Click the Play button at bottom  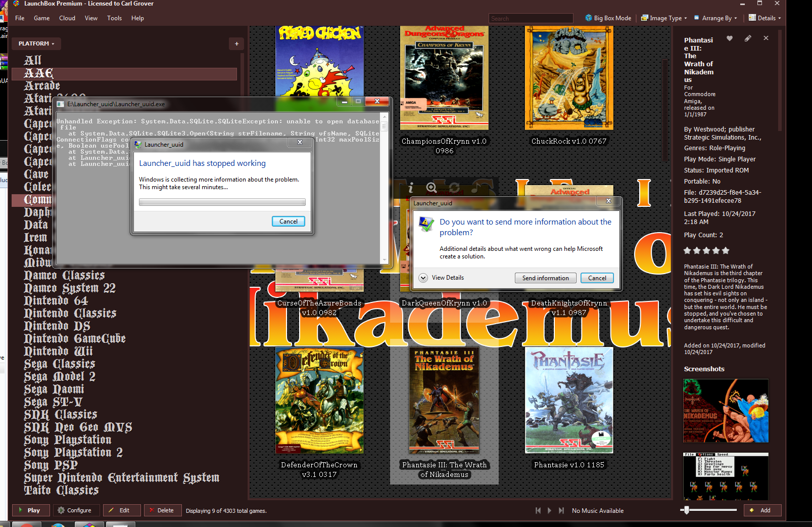click(31, 510)
